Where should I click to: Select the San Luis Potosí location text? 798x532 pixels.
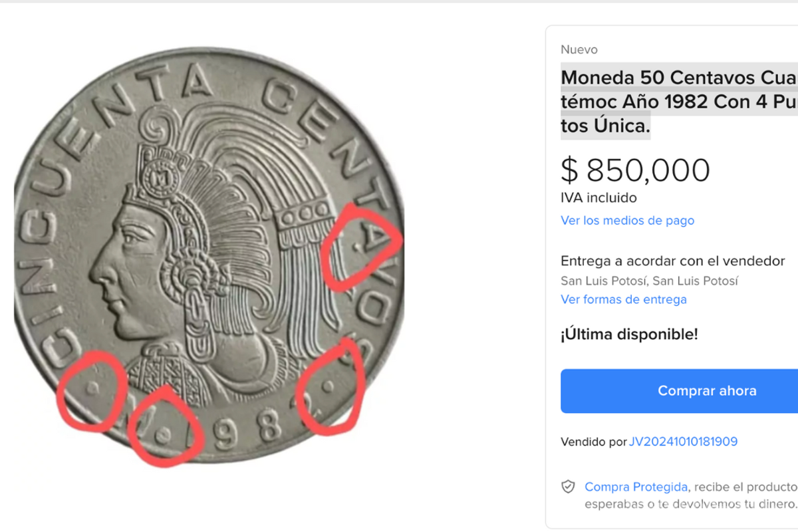tap(649, 281)
